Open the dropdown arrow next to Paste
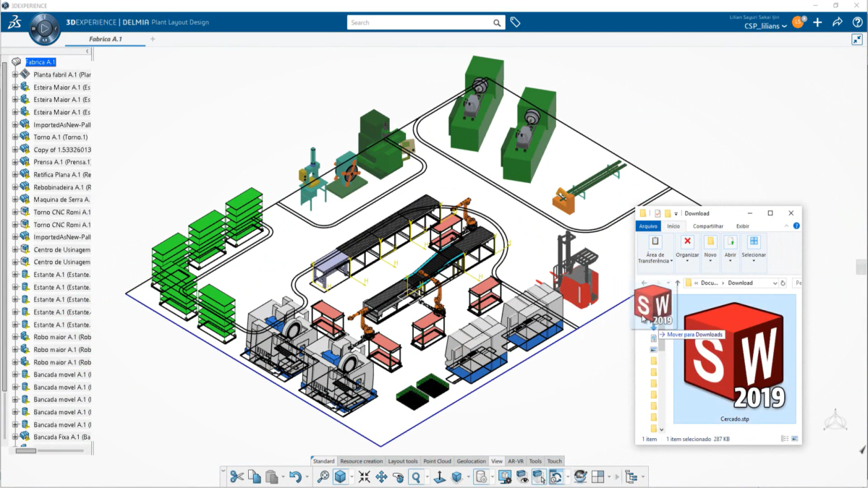Screen dimensions: 868x488 click(x=283, y=477)
